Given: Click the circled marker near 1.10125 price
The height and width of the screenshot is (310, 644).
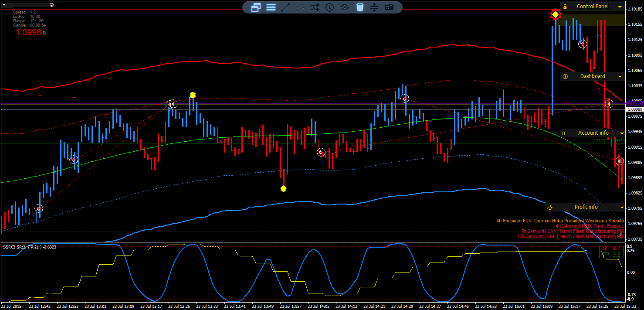Looking at the screenshot, I should [583, 44].
